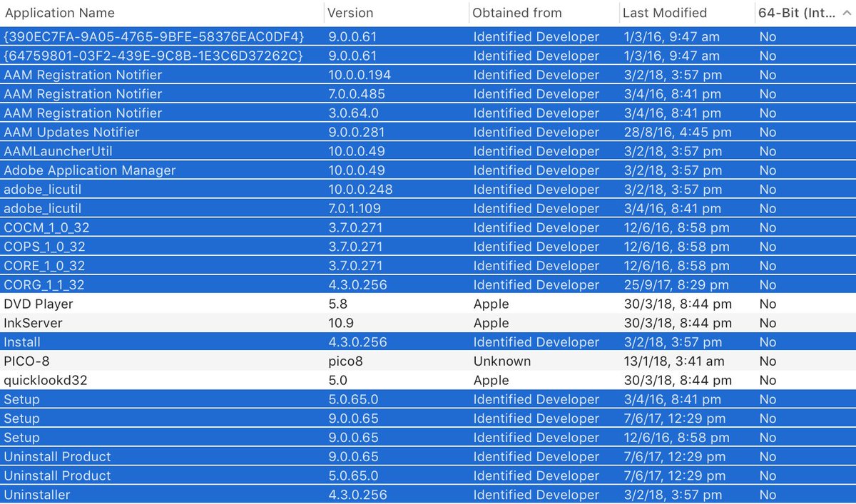Screen dimensions: 856x504
Task: Select the {390EC7FA-9A05-4765-9BFE-58376EAC0DF4} application name
Action: [x=154, y=36]
